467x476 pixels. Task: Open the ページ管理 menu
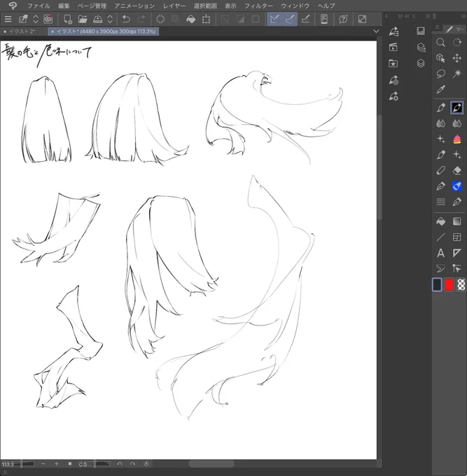(92, 6)
